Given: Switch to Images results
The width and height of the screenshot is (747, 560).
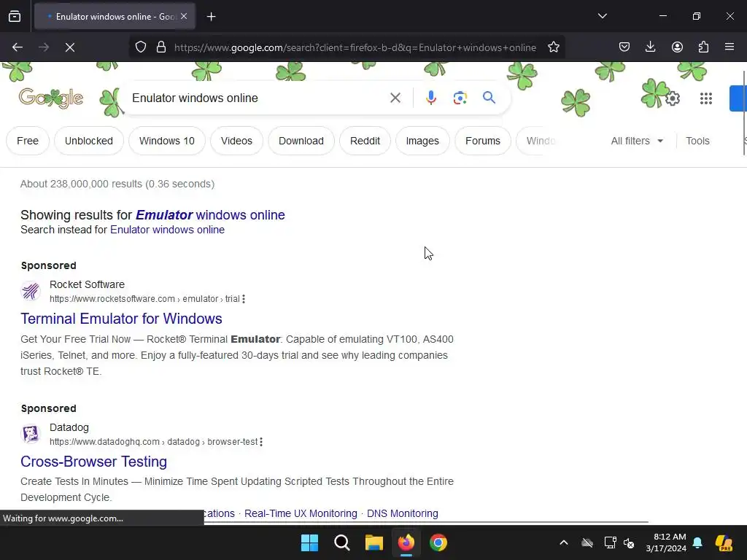Looking at the screenshot, I should click(x=422, y=141).
